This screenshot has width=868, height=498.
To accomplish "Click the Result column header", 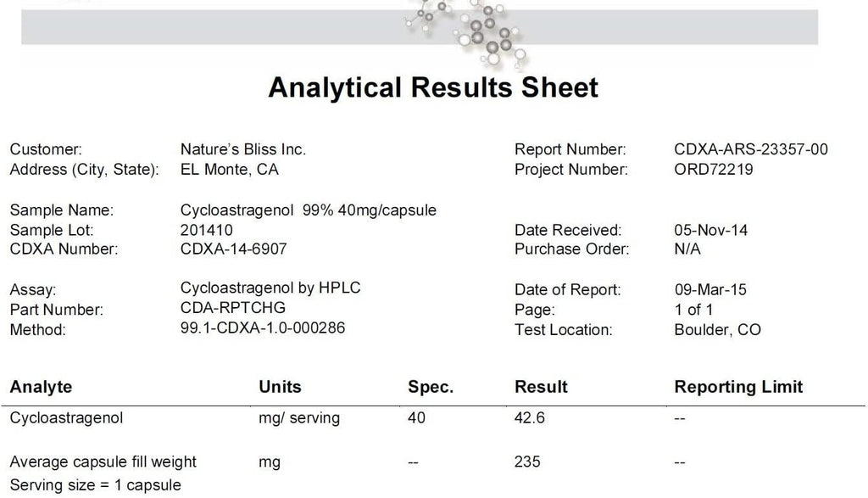I will [541, 387].
